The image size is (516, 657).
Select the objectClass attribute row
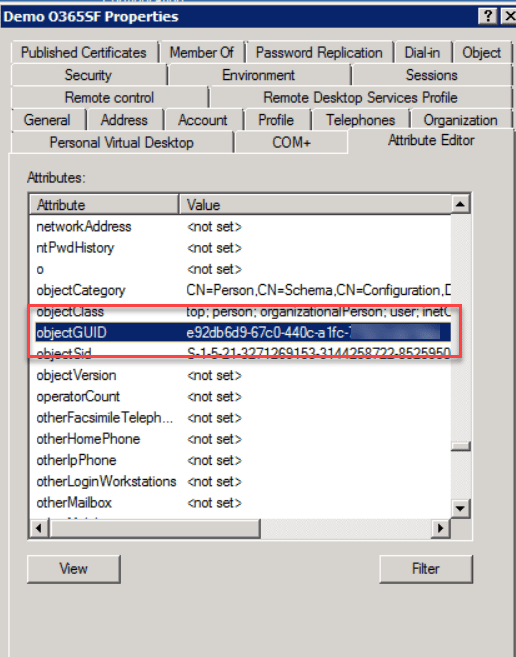point(240,312)
